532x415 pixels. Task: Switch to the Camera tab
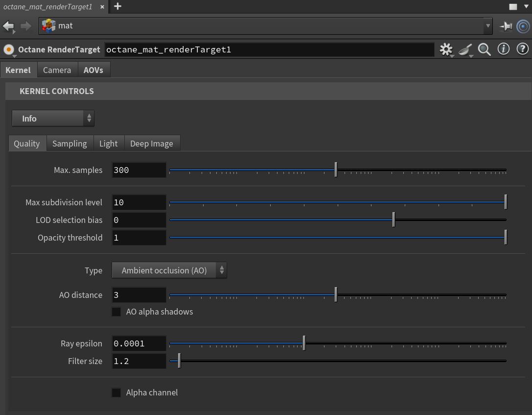click(x=57, y=70)
